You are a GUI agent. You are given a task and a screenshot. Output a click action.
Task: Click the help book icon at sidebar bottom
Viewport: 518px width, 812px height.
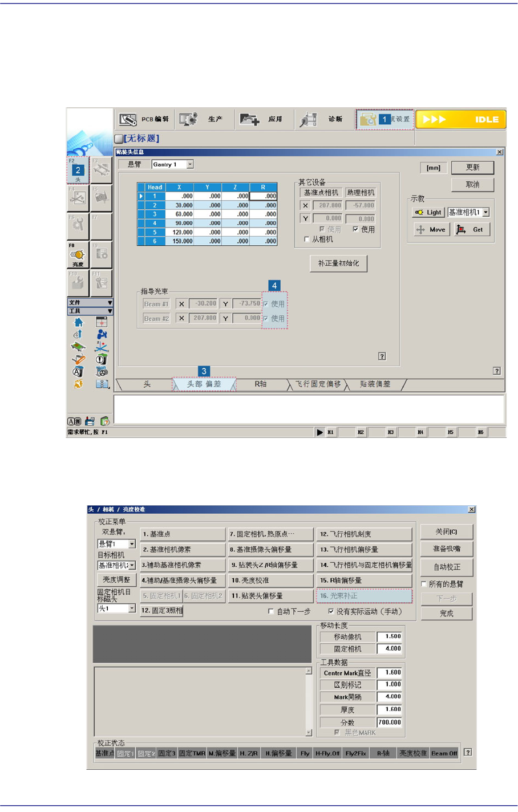point(104,421)
